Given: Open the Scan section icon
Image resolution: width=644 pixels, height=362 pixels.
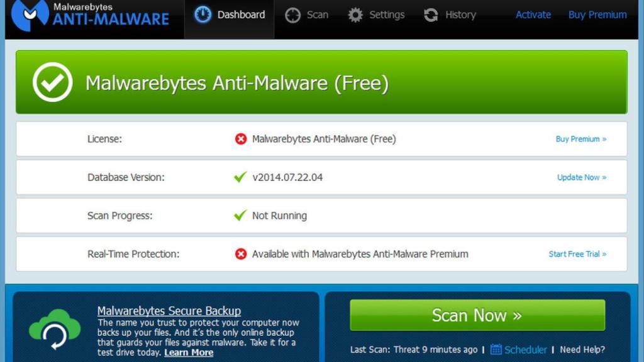Looking at the screenshot, I should point(292,14).
